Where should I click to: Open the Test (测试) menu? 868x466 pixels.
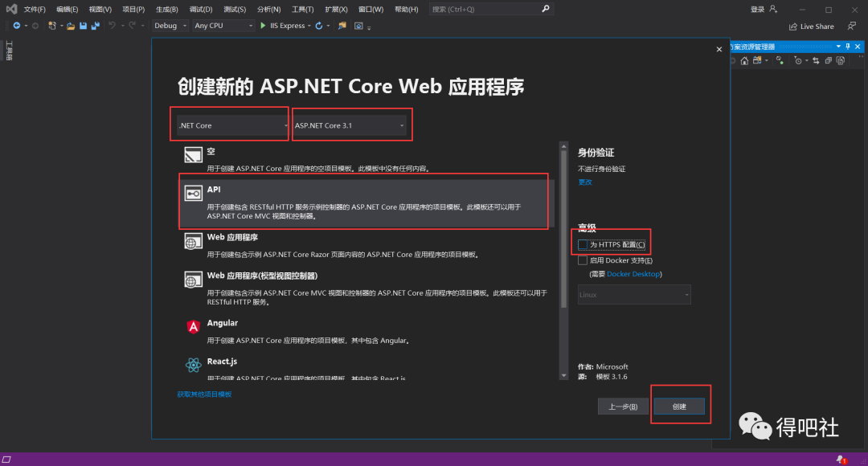coord(235,10)
